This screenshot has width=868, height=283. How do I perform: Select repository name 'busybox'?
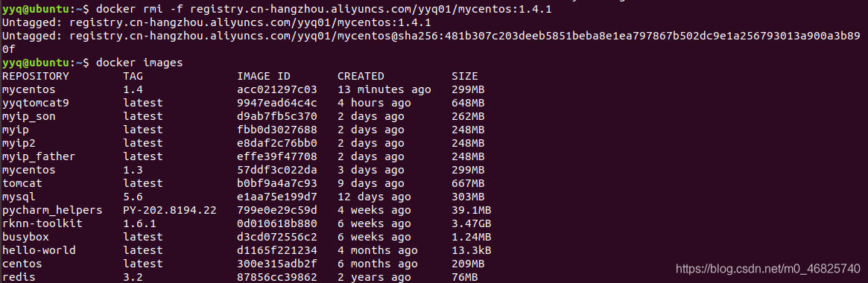(x=25, y=237)
